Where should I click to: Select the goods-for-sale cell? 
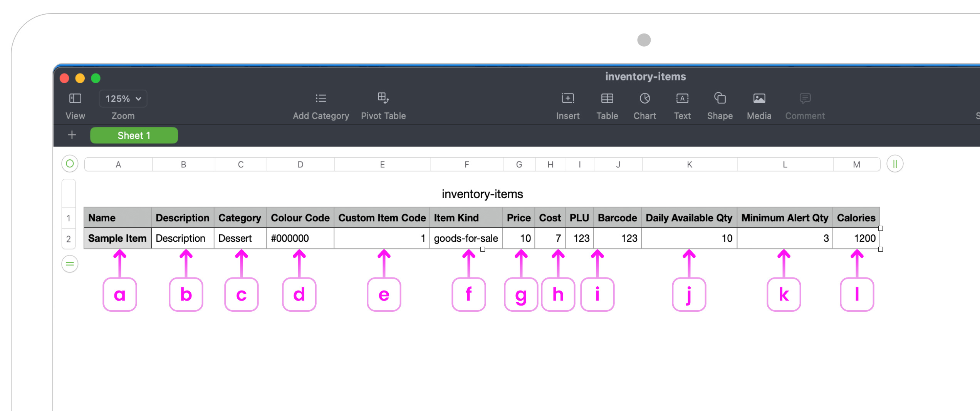point(466,238)
